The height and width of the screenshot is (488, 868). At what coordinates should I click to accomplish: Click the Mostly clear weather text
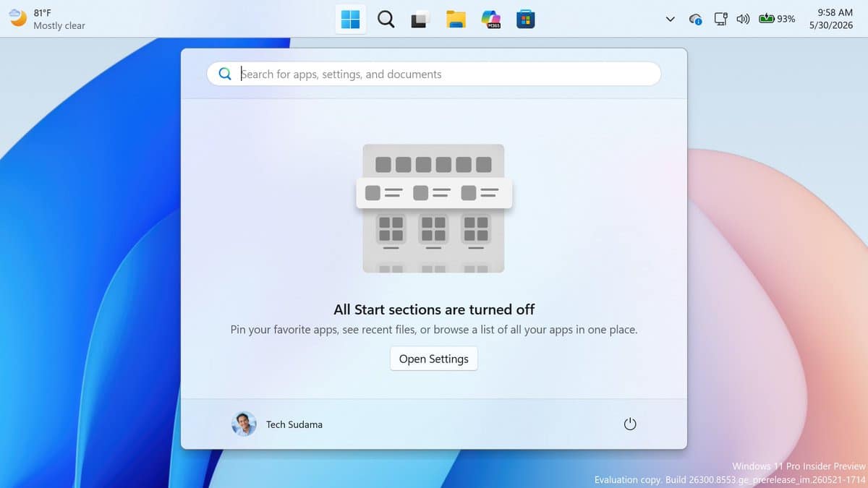(59, 25)
